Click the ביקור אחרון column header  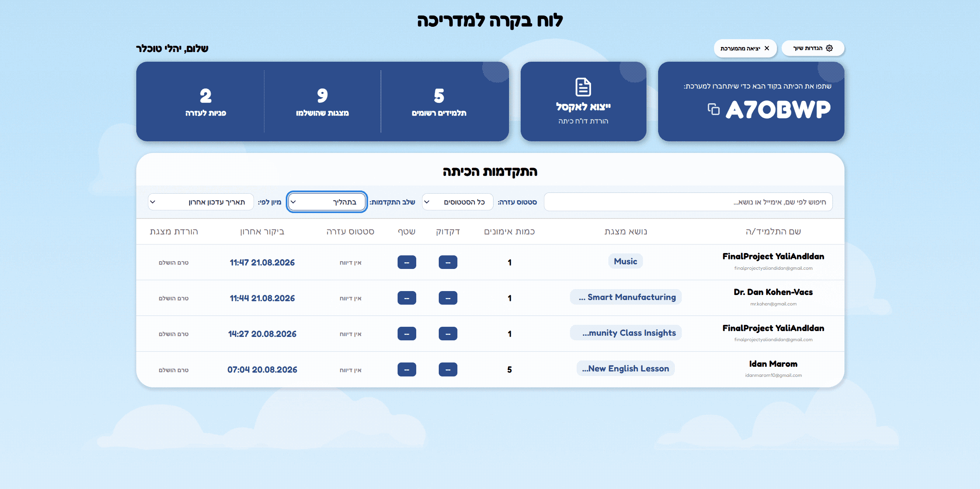coord(262,232)
